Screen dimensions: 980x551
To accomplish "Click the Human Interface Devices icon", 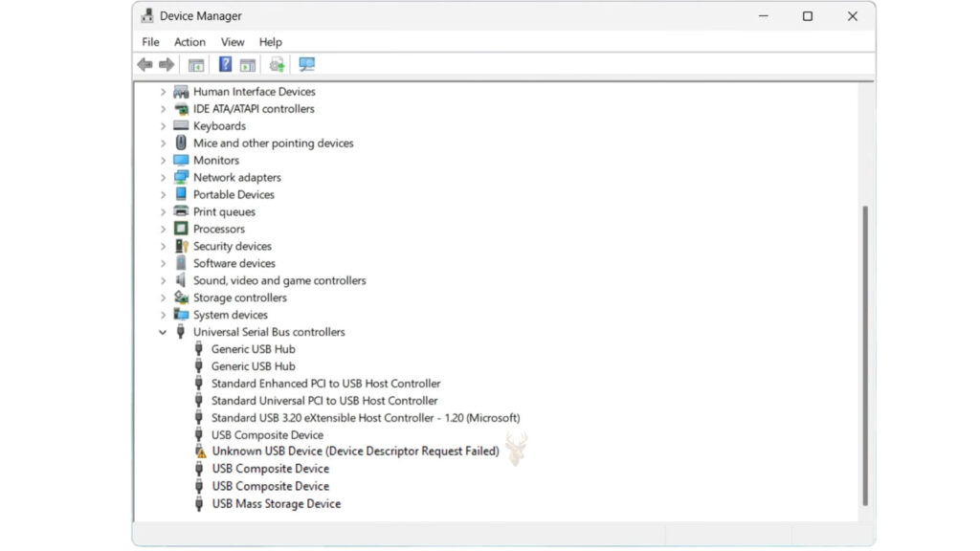I will click(x=181, y=92).
